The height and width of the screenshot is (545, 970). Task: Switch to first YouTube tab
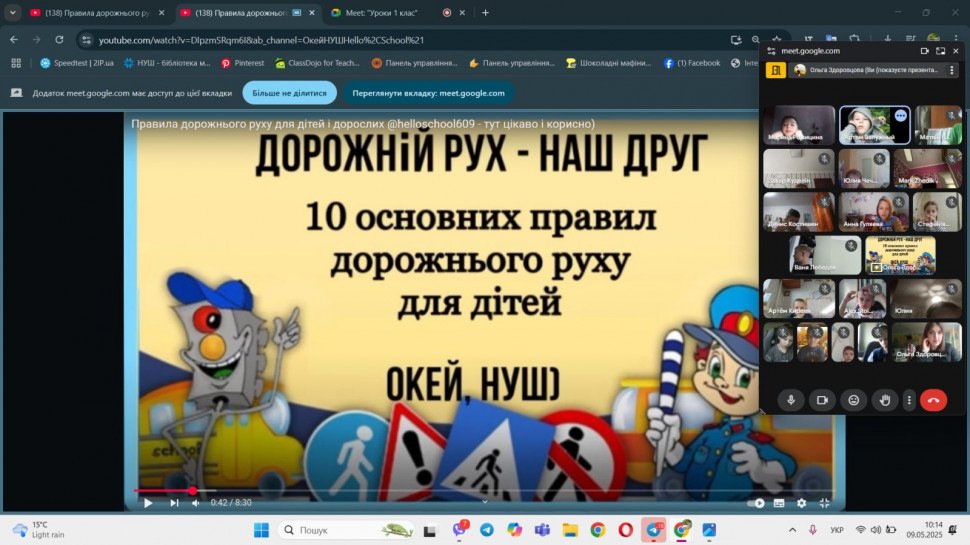(97, 12)
